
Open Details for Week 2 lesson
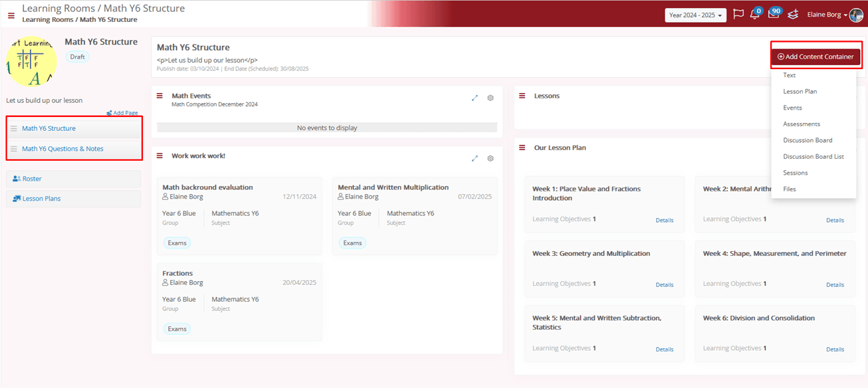tap(835, 220)
